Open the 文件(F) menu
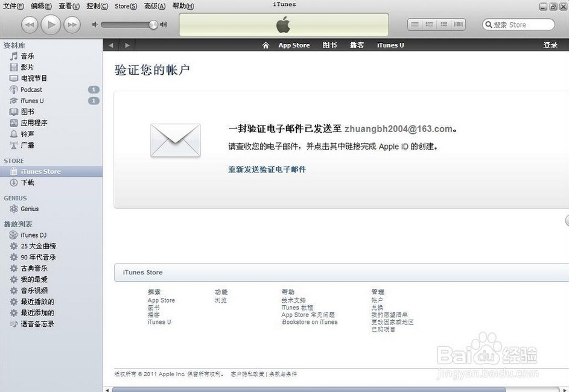Viewport: 569px width, 392px height. (13, 6)
